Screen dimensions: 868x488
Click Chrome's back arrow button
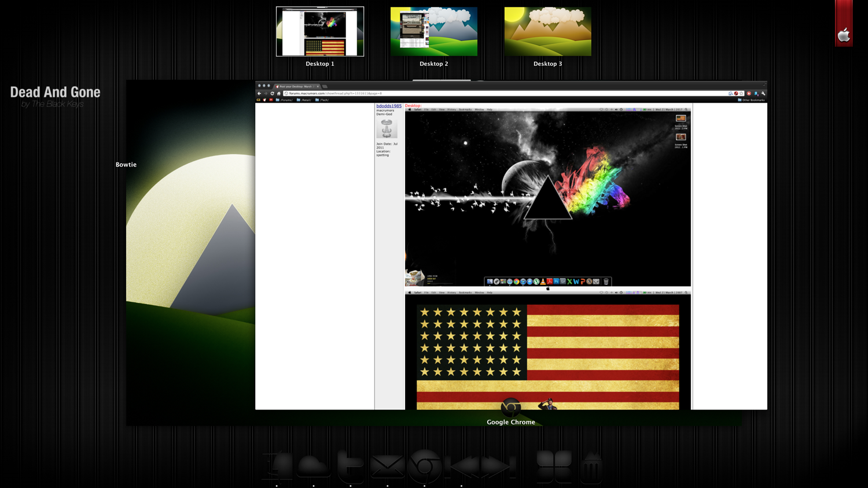pyautogui.click(x=259, y=93)
